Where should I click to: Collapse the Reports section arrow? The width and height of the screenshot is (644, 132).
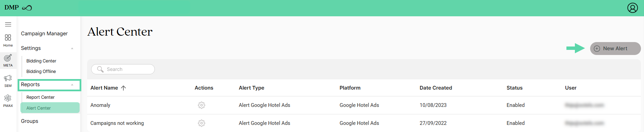point(72,85)
